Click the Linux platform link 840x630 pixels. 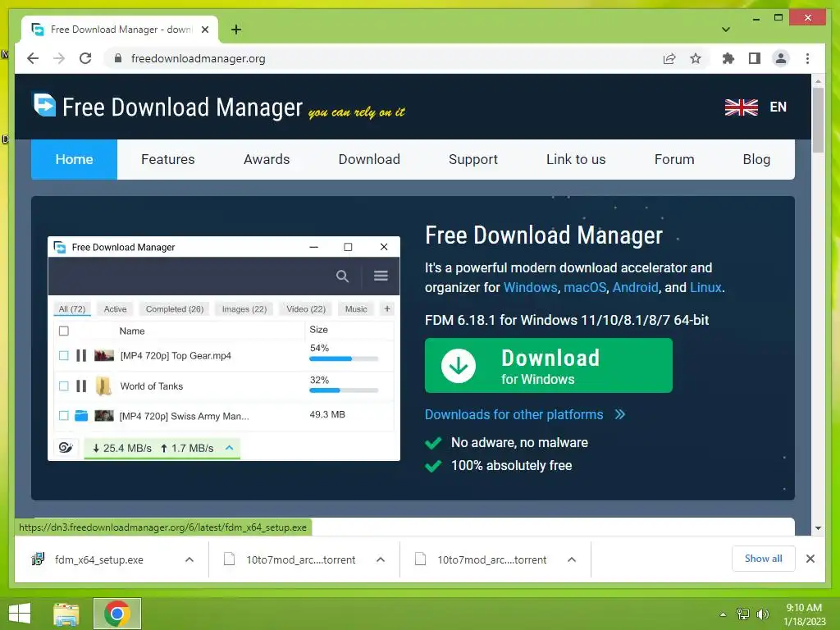pos(705,288)
